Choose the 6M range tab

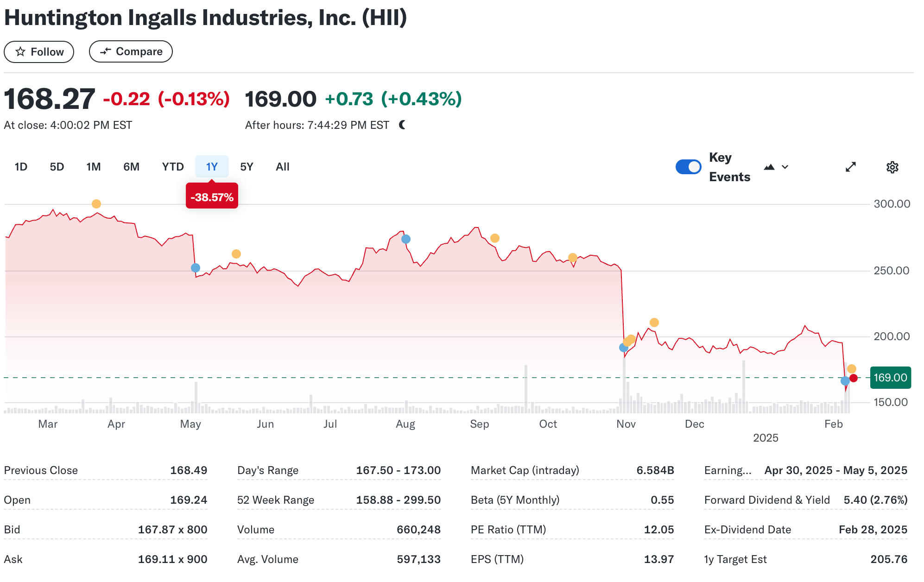131,167
